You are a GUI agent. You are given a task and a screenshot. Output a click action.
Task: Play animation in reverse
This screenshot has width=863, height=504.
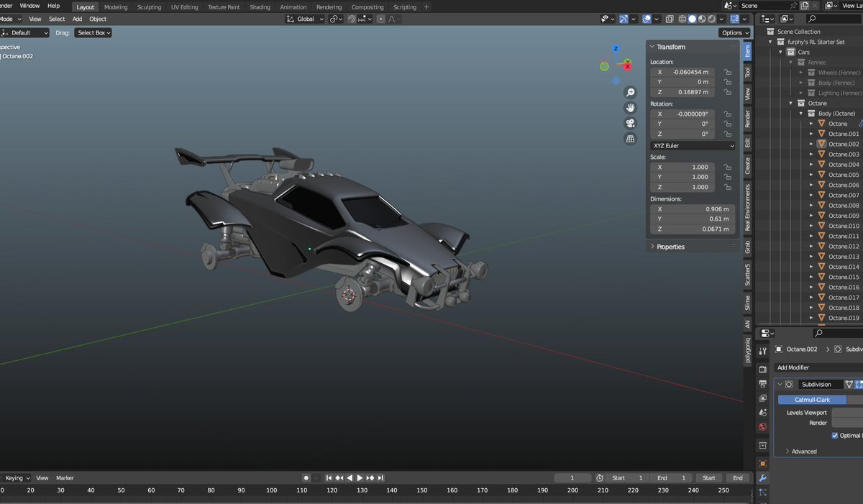pos(350,478)
